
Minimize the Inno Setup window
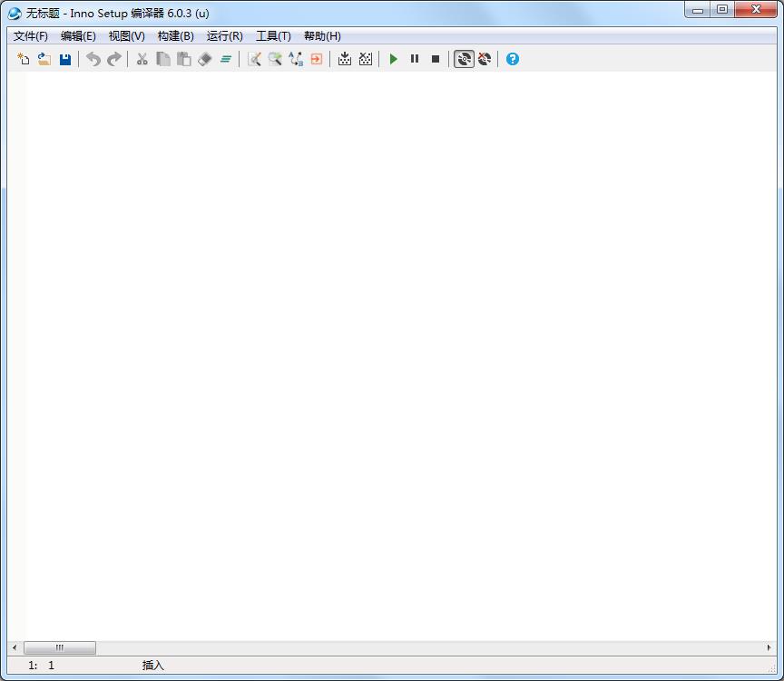[698, 10]
